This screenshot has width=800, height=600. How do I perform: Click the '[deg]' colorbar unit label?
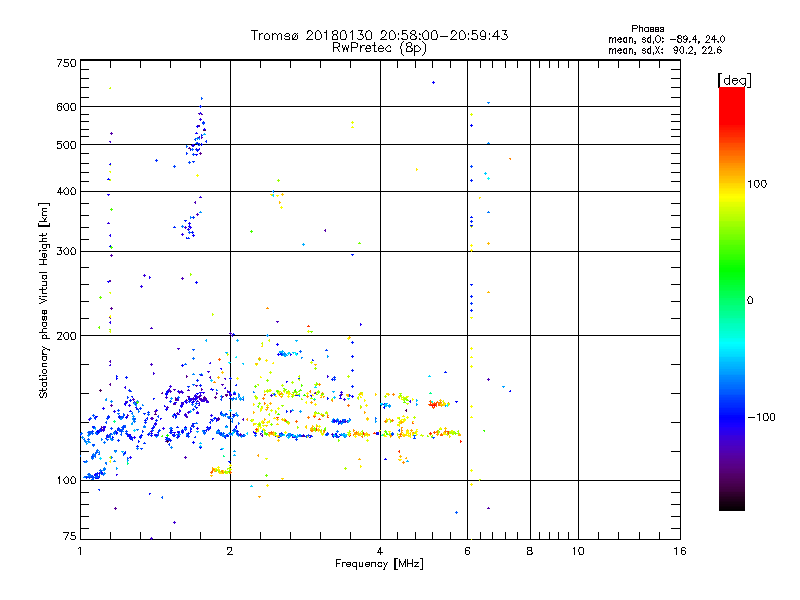click(x=734, y=80)
